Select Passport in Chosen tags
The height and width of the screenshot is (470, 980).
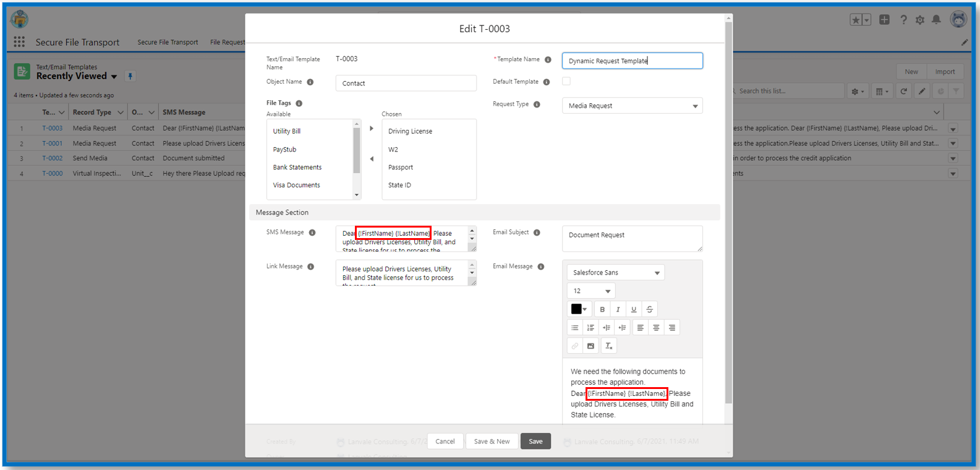[401, 168]
